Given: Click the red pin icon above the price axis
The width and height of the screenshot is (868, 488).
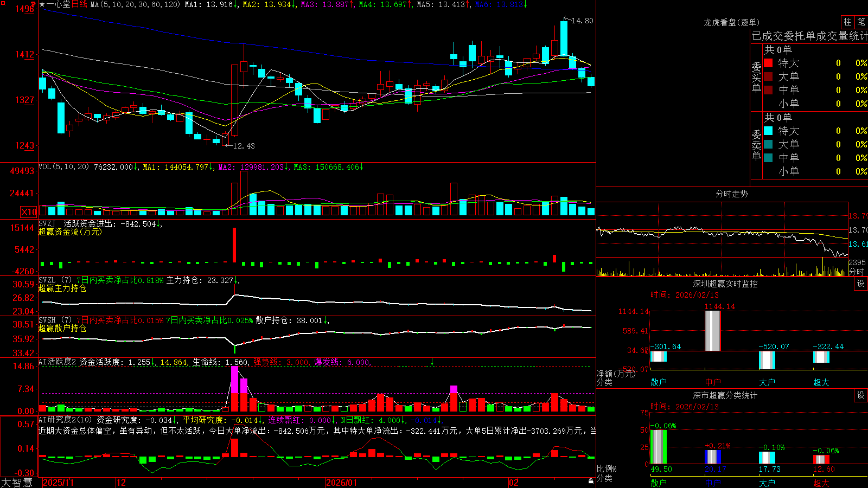Looking at the screenshot, I should tap(34, 4).
